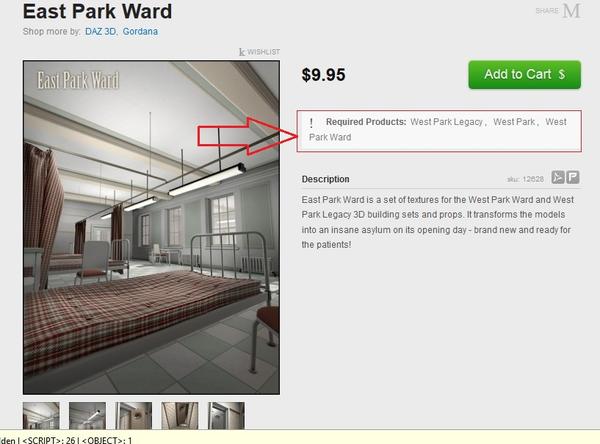Open West Park Legacy required product
Viewport: 600px width, 444px height.
click(446, 122)
